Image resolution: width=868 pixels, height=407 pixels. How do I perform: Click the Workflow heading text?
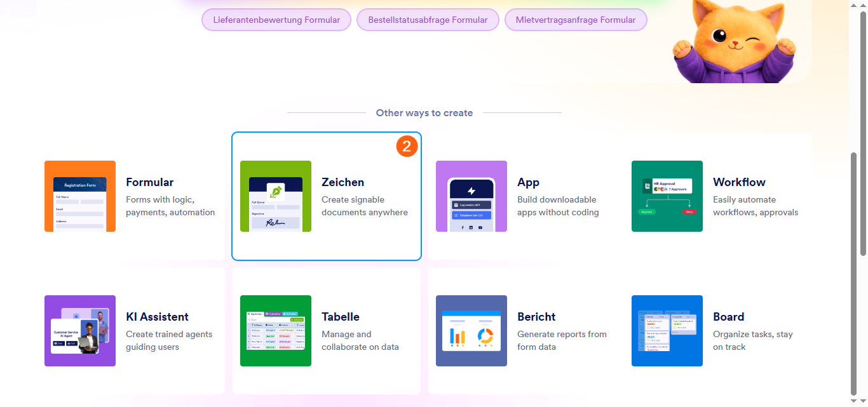click(x=739, y=182)
